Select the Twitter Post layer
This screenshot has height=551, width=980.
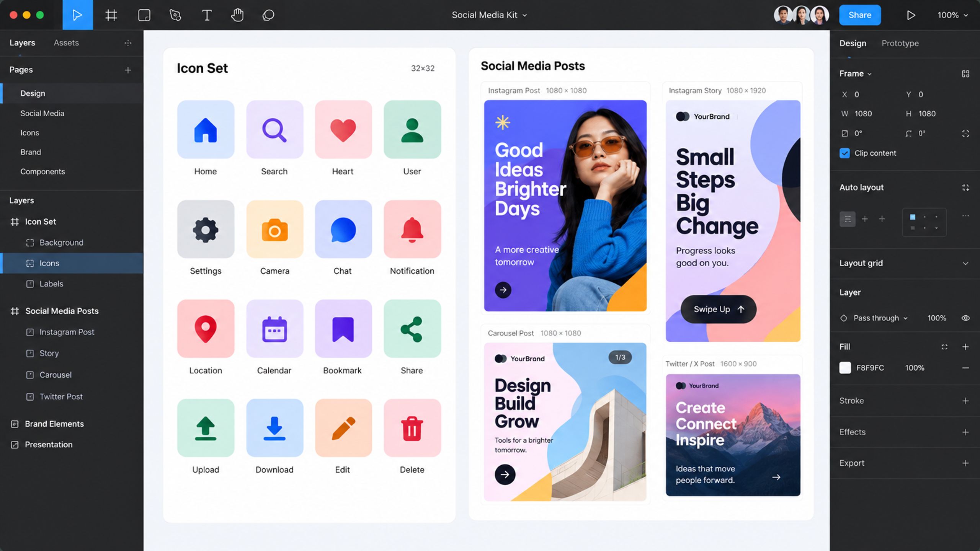(72, 397)
